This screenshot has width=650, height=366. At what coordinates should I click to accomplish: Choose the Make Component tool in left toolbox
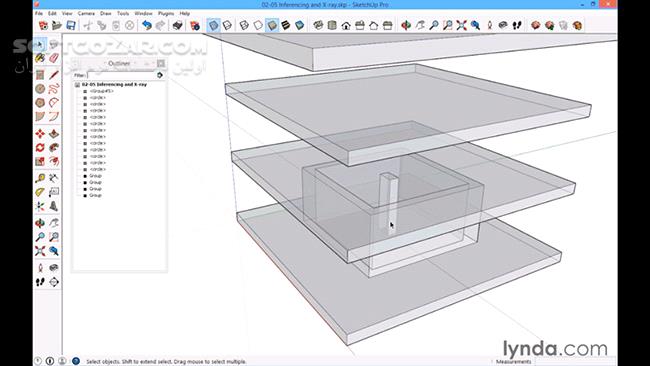click(54, 44)
